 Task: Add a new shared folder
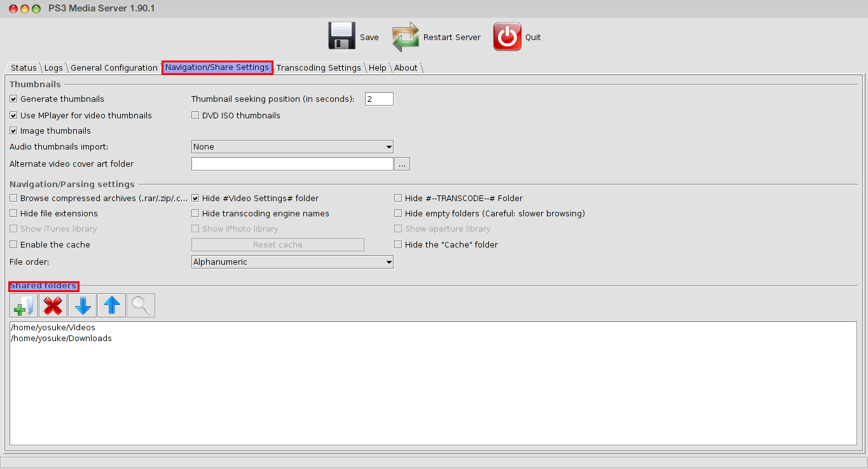(x=24, y=306)
